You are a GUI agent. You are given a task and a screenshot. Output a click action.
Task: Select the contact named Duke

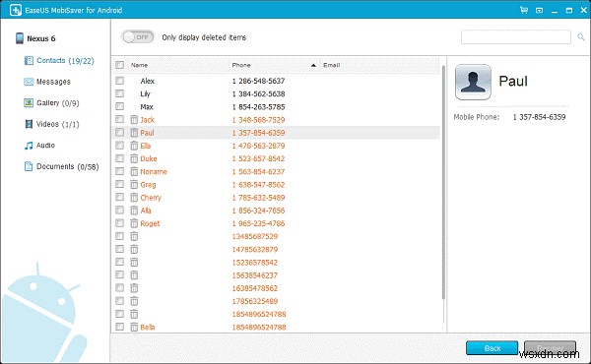click(x=149, y=158)
